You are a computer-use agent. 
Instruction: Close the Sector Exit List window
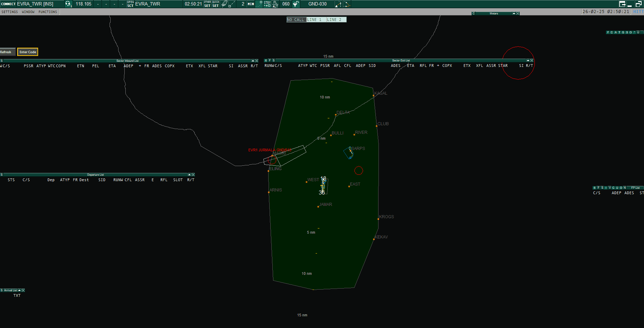[532, 60]
